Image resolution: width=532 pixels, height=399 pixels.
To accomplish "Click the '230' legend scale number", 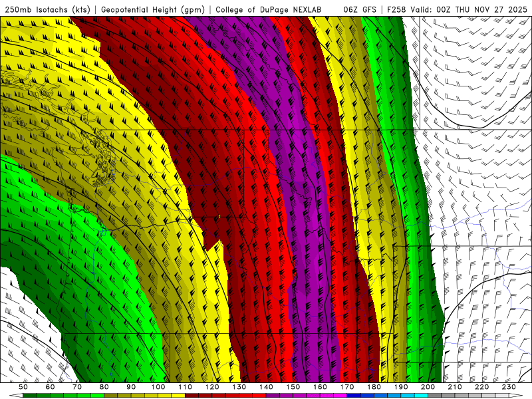I will coord(509,387).
